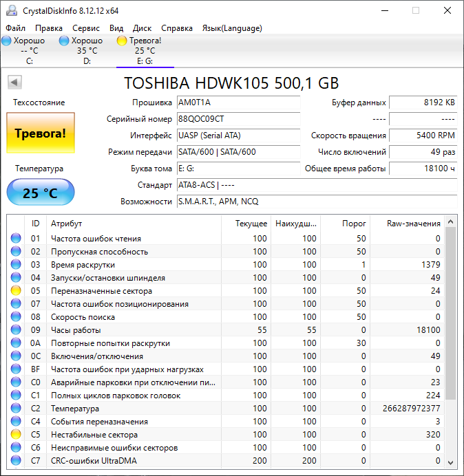Click yellow orb for Переназначенные сектора
This screenshot has width=464, height=476.
(16, 290)
